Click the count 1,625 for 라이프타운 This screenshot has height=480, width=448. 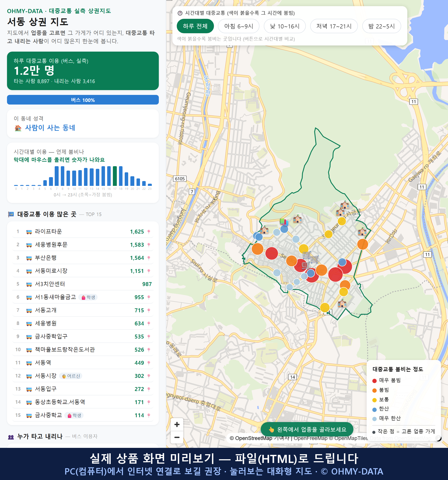(x=137, y=232)
